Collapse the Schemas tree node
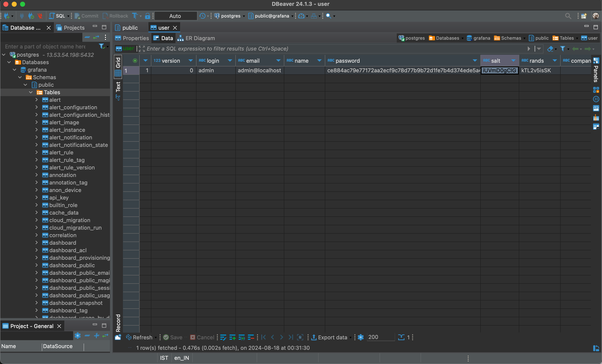The image size is (602, 364). point(20,77)
